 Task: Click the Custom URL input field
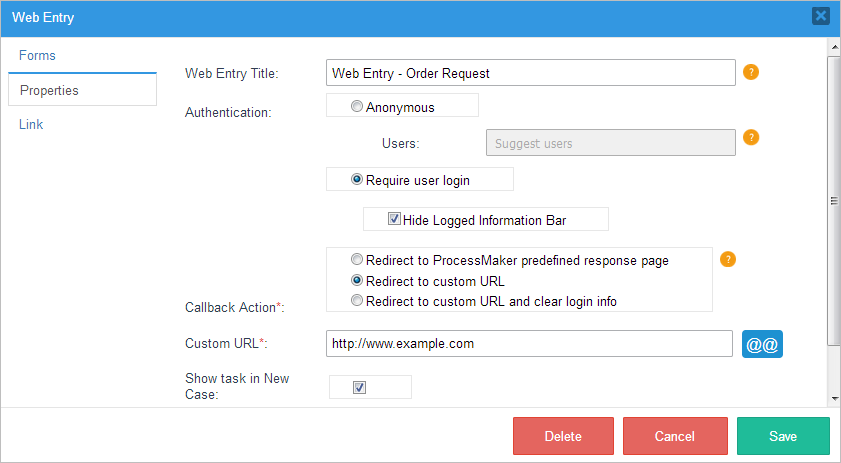(530, 344)
